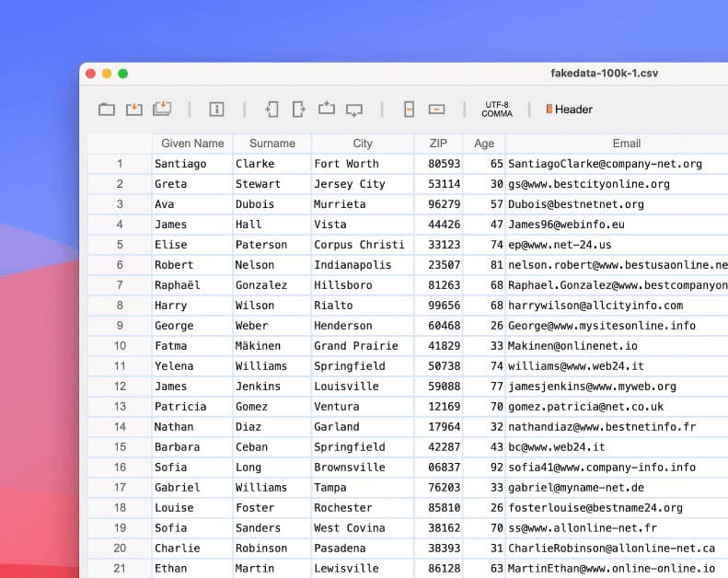The height and width of the screenshot is (578, 728).
Task: Select the 'Tampa' city cell
Action: 363,488
